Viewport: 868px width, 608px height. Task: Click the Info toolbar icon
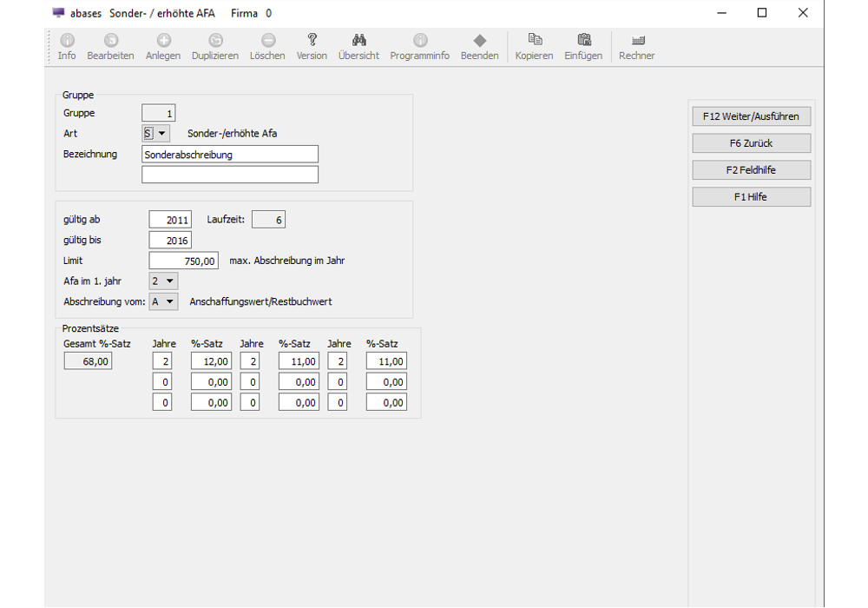point(67,41)
